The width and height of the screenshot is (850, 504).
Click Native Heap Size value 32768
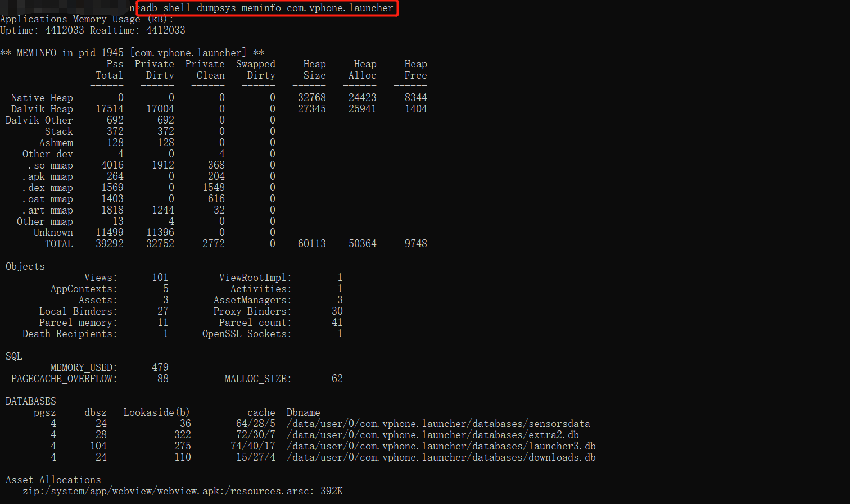pyautogui.click(x=312, y=98)
